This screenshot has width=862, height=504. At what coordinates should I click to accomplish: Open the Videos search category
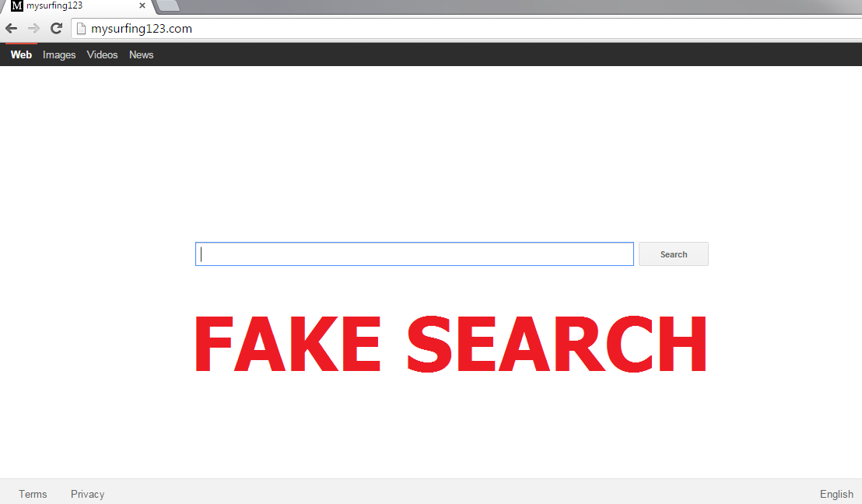point(102,55)
